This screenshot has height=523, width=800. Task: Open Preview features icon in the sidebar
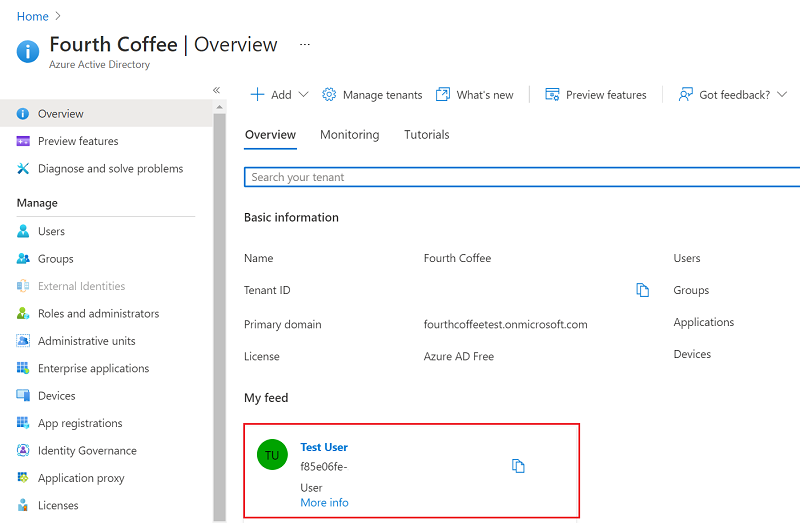tap(23, 141)
